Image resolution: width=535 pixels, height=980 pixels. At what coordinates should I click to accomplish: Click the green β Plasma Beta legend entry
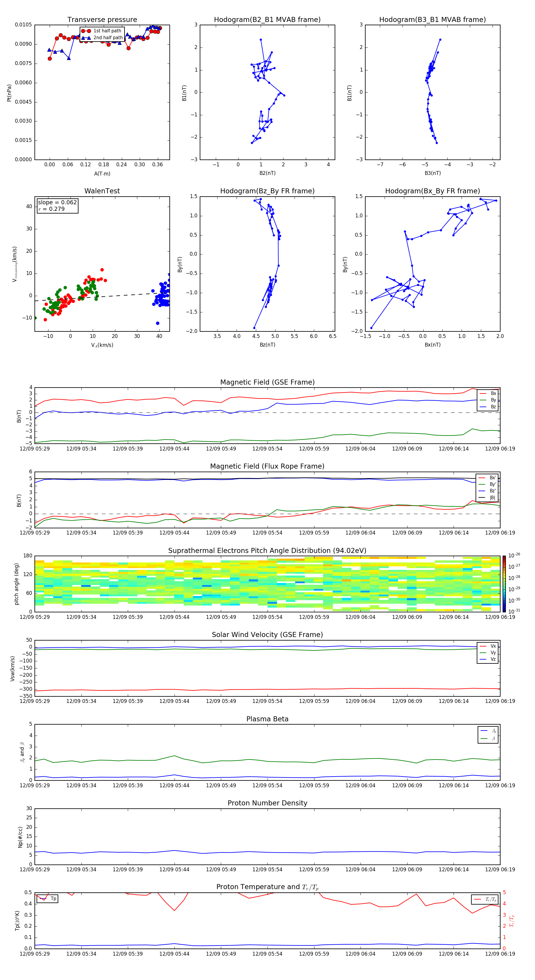click(x=488, y=739)
